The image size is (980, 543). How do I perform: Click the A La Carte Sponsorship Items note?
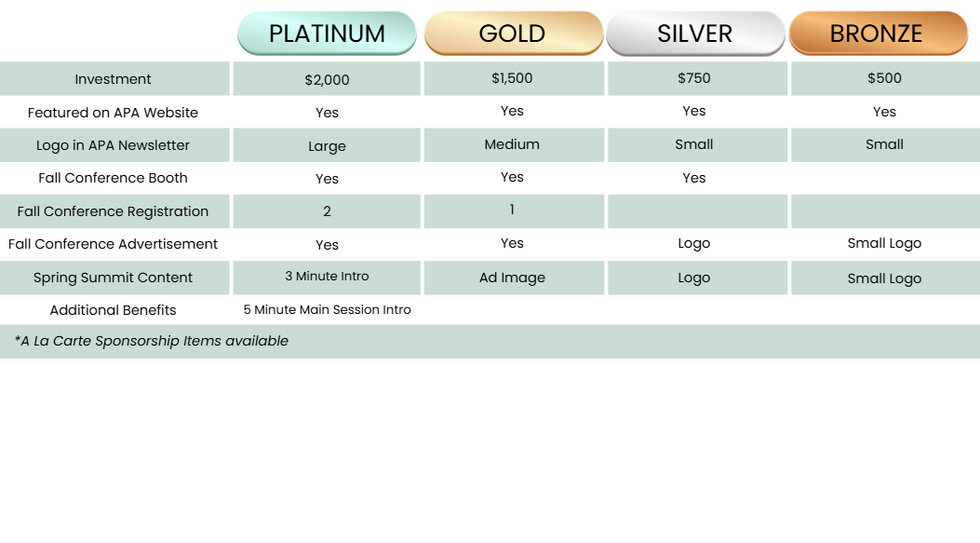(152, 341)
